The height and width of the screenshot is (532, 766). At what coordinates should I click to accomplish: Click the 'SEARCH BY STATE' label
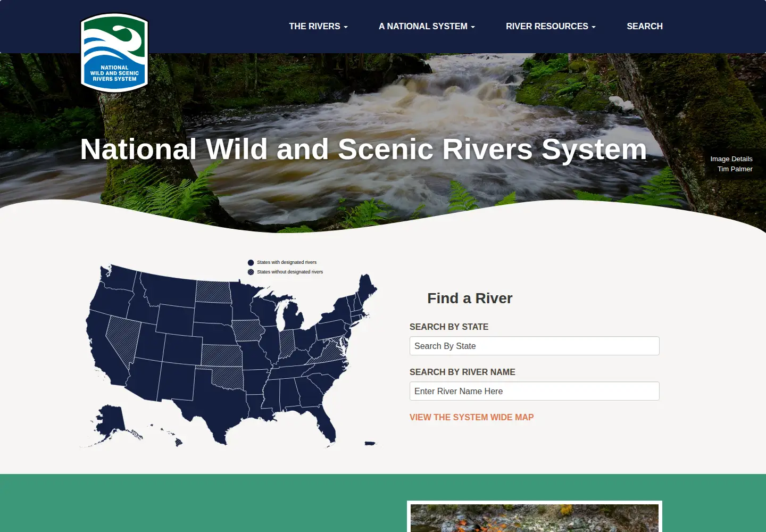pyautogui.click(x=449, y=327)
